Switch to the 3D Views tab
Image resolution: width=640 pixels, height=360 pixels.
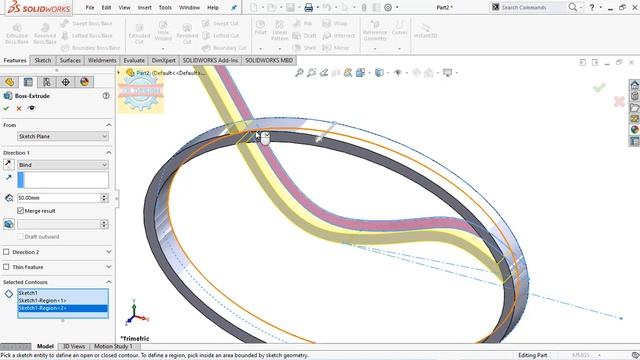[74, 346]
